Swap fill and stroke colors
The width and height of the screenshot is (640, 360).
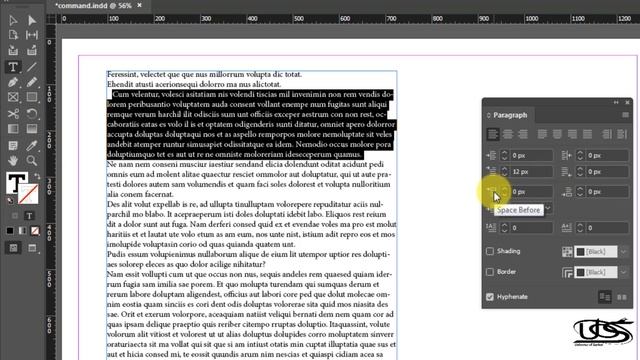[x=37, y=176]
